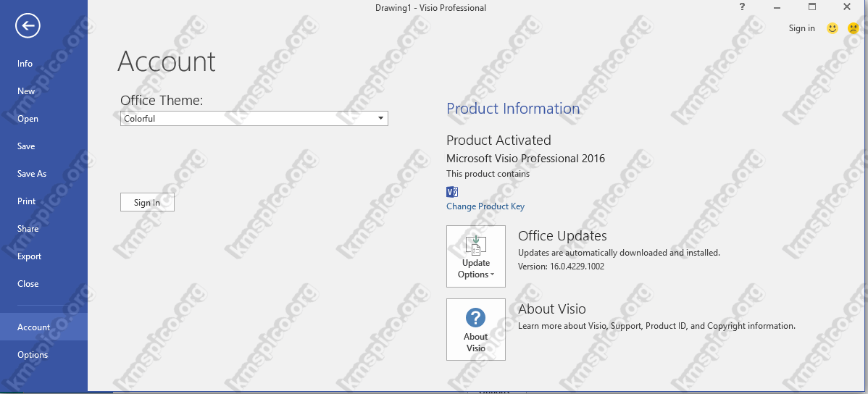
Task: Click the Visio product icon under 'This product contains'
Action: tap(451, 192)
